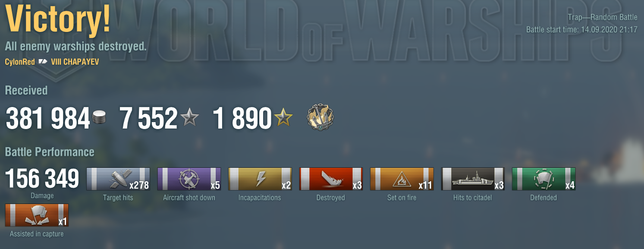This screenshot has width=644, height=249.
Task: Click the grey XP star icon
Action: pyautogui.click(x=190, y=117)
